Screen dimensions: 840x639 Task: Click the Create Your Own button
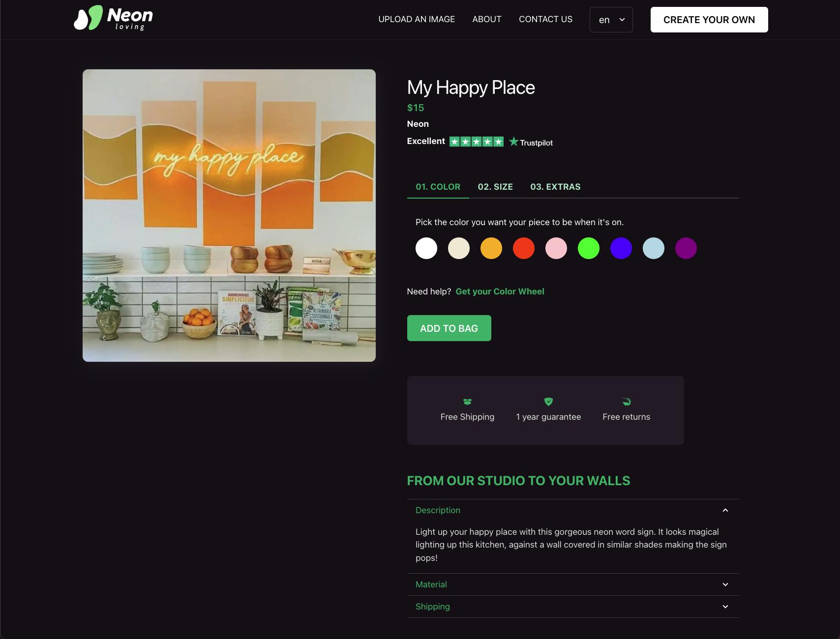(709, 20)
